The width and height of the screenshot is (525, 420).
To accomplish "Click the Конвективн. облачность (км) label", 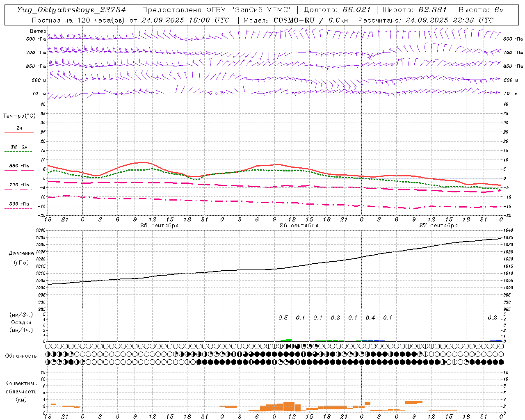I will pos(21,391).
